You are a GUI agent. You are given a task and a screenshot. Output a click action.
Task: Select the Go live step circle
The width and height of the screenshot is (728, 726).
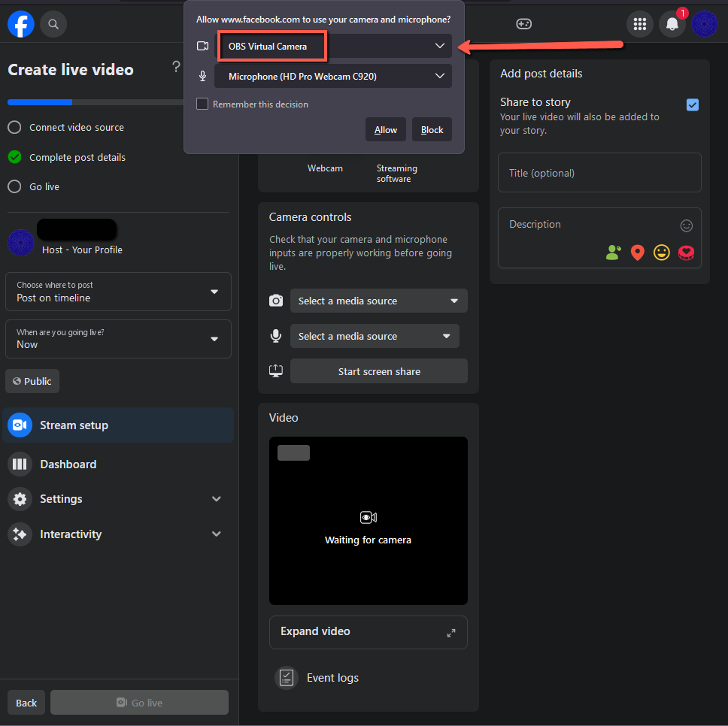pyautogui.click(x=14, y=186)
